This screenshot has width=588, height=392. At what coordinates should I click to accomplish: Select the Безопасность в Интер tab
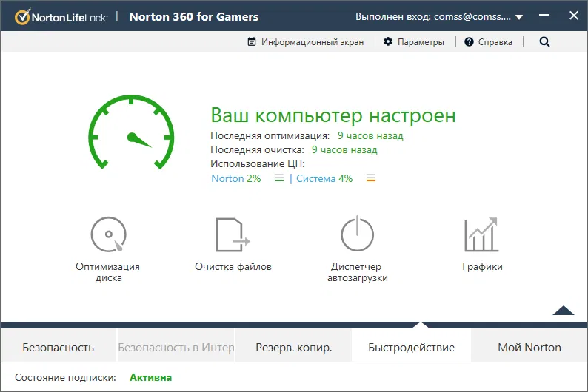pos(176,348)
